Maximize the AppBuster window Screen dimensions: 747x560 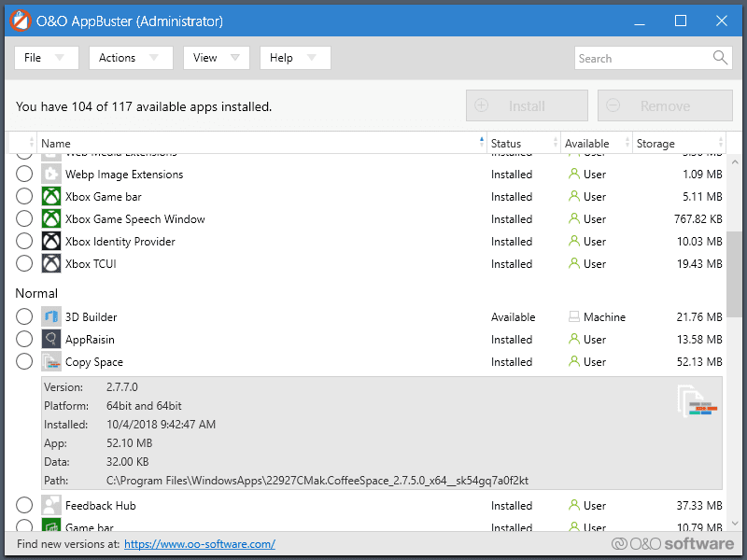tap(681, 21)
